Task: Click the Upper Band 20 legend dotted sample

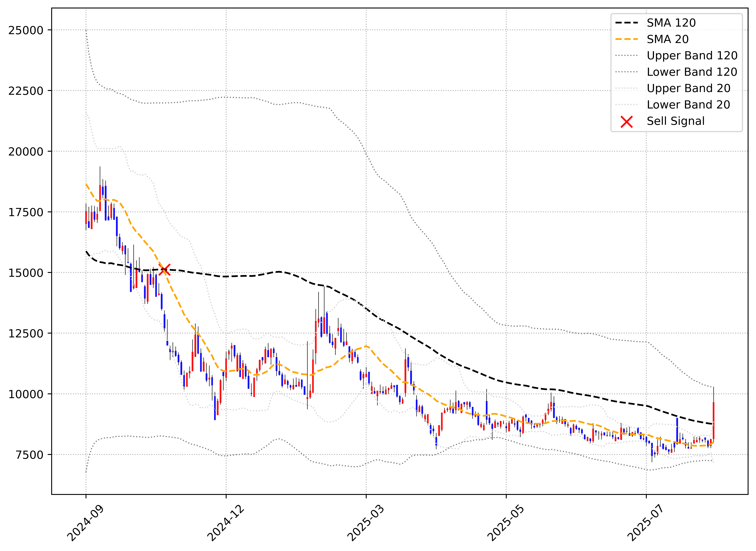Action: [x=627, y=88]
